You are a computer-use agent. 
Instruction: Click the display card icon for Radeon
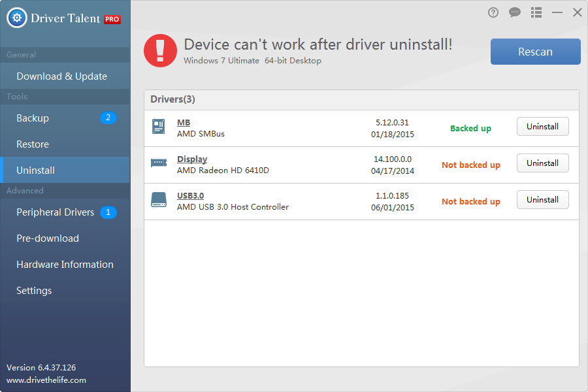pos(159,163)
